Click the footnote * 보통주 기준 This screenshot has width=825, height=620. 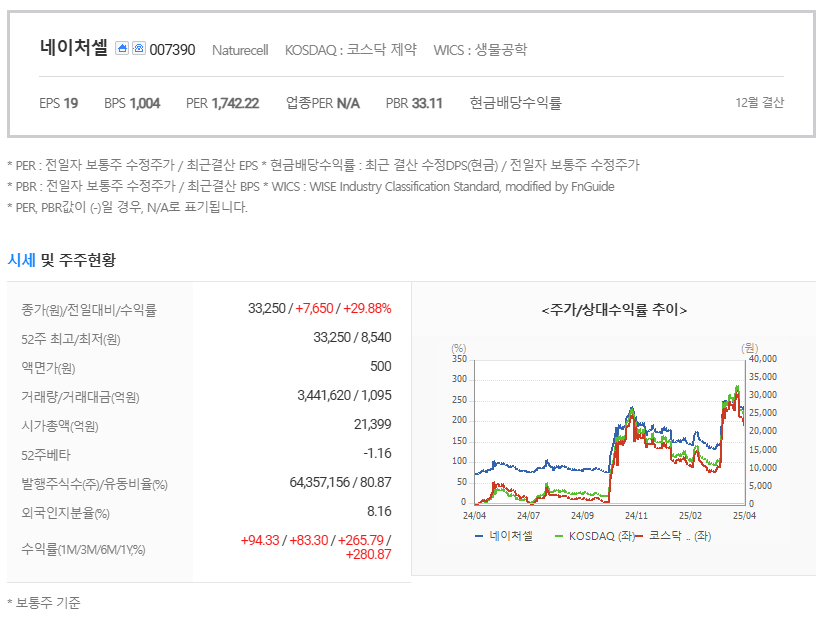44,603
